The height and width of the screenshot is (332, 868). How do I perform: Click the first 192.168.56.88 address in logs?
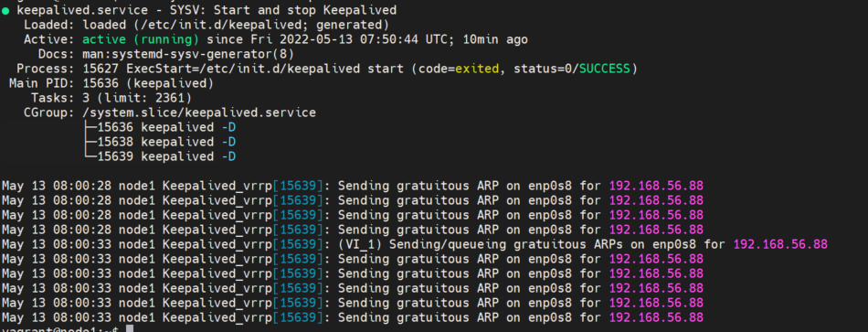tap(656, 186)
